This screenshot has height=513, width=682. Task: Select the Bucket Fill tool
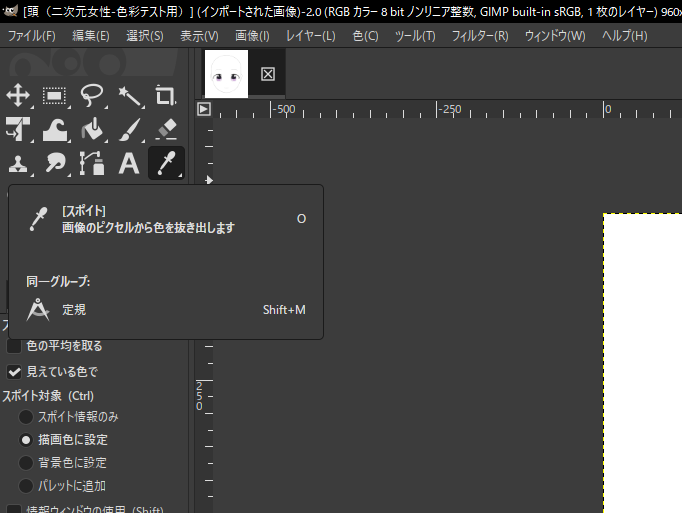coord(92,129)
